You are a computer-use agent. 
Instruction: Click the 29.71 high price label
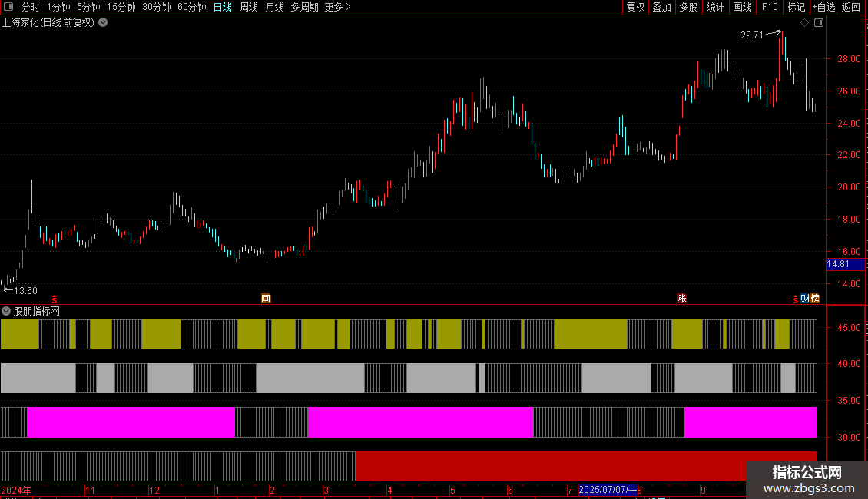coord(752,35)
